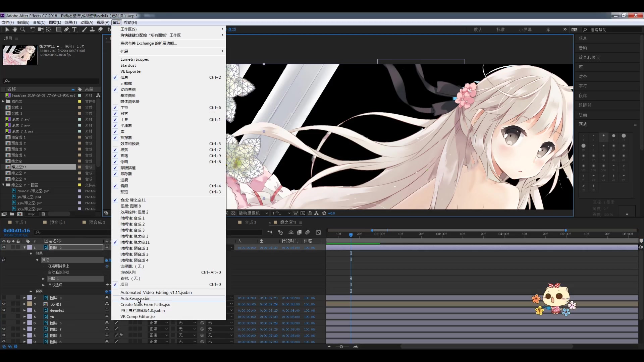Select the Rectangle shape tool
This screenshot has width=644, height=362.
58,29
